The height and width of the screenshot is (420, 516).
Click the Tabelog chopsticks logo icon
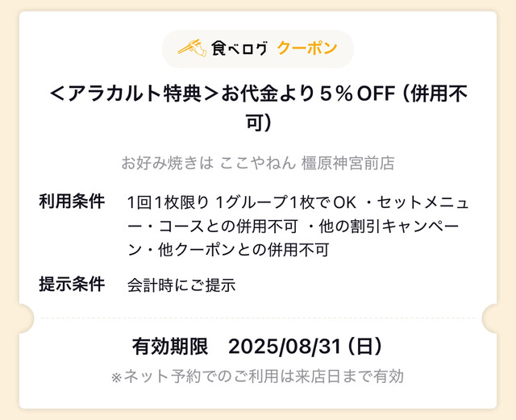pyautogui.click(x=192, y=48)
